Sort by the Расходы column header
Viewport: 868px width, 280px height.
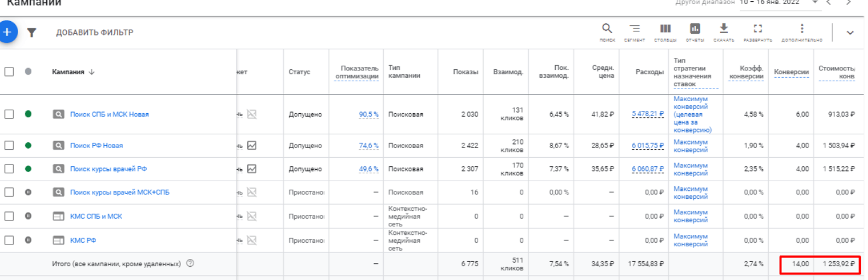coord(650,72)
